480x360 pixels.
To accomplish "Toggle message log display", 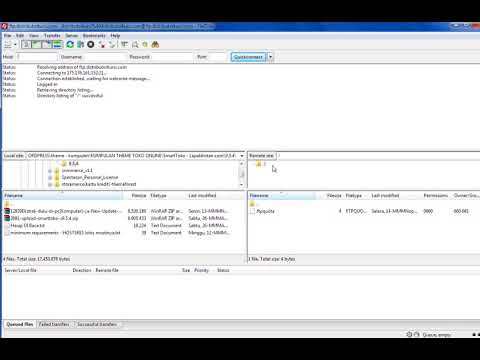I will 26,44.
